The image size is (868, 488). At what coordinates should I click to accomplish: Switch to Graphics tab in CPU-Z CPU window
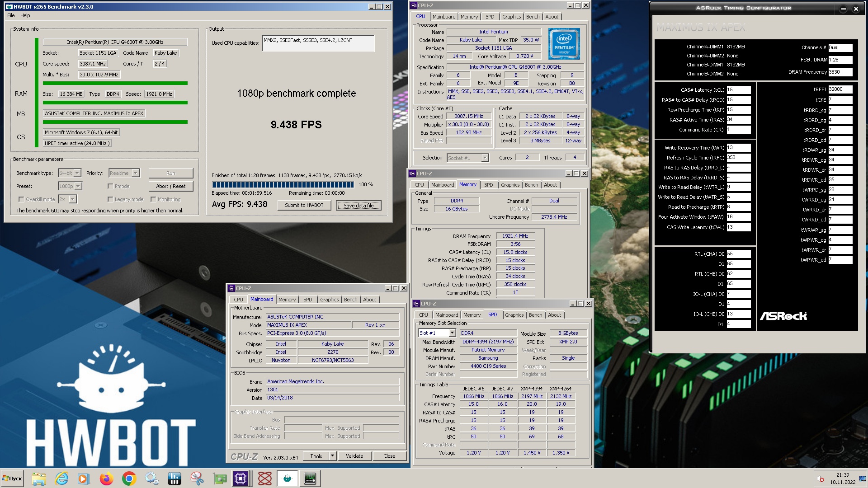511,17
